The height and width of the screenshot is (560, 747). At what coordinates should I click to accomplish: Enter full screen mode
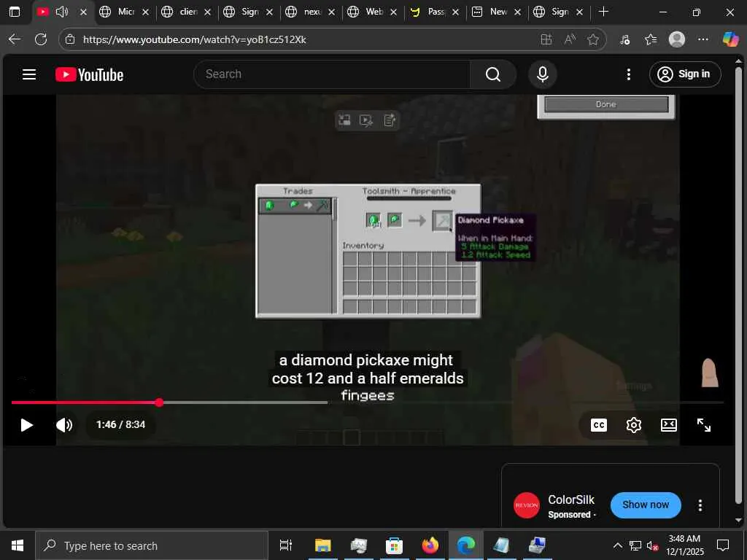click(x=704, y=425)
